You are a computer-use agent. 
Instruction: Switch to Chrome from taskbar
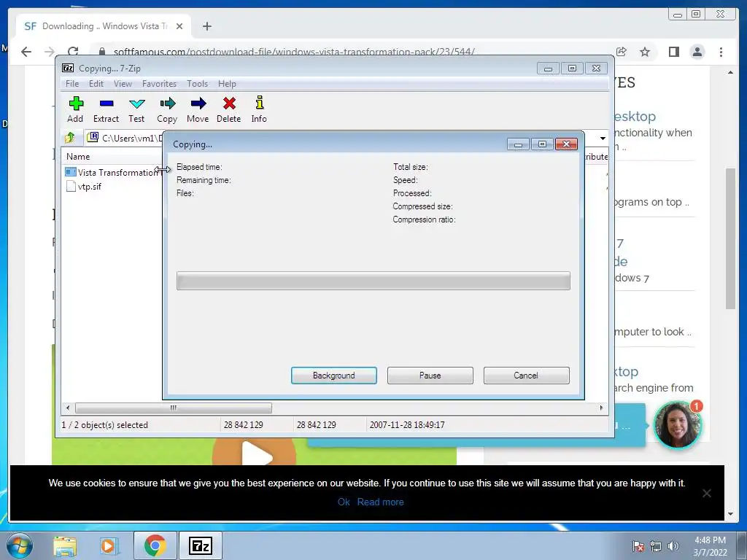click(x=155, y=545)
